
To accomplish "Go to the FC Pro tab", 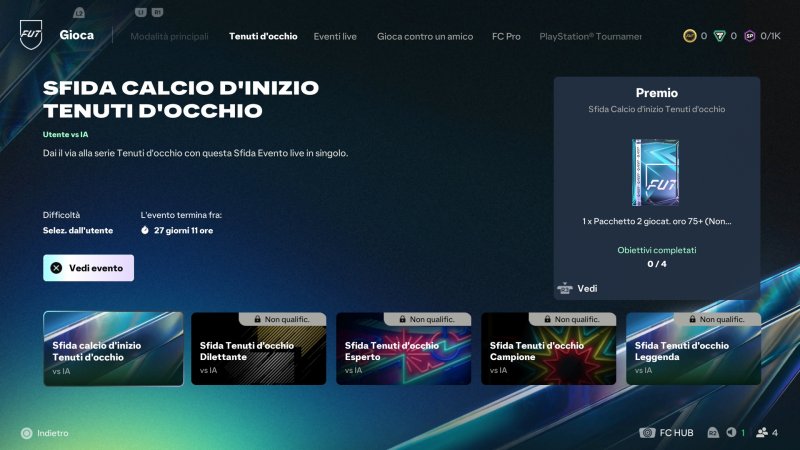I will click(506, 36).
